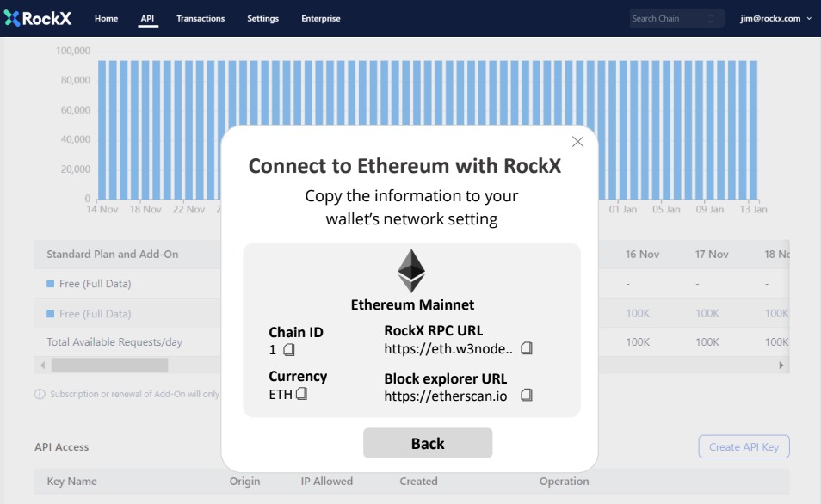Image resolution: width=821 pixels, height=504 pixels.
Task: Click the 16 Nov column header
Action: tap(643, 255)
